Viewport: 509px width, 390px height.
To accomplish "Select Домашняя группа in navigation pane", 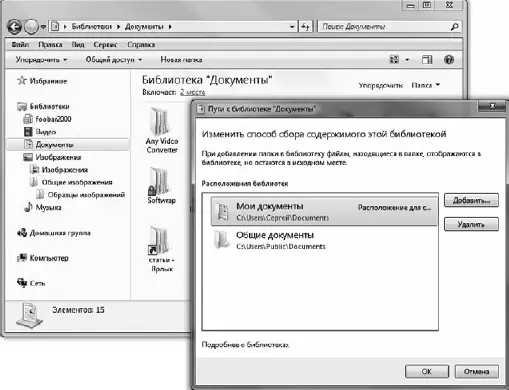I will [60, 233].
